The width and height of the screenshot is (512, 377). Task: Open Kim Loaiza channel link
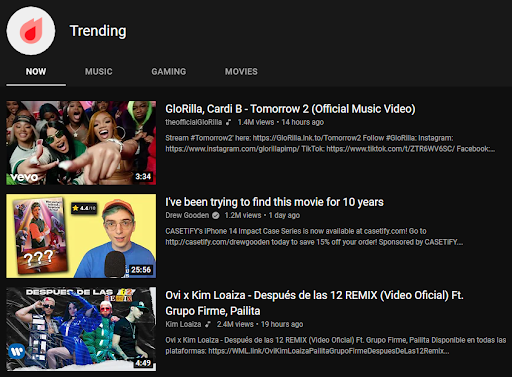coord(183,324)
